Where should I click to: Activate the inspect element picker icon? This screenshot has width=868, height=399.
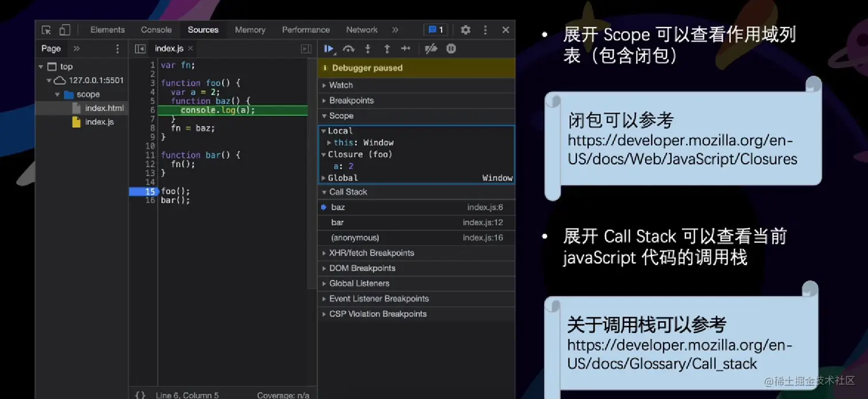coord(46,30)
